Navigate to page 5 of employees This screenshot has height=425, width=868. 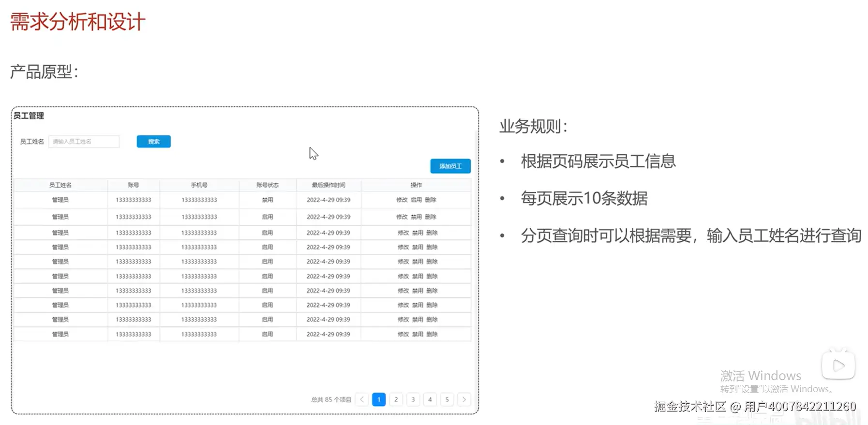[447, 399]
